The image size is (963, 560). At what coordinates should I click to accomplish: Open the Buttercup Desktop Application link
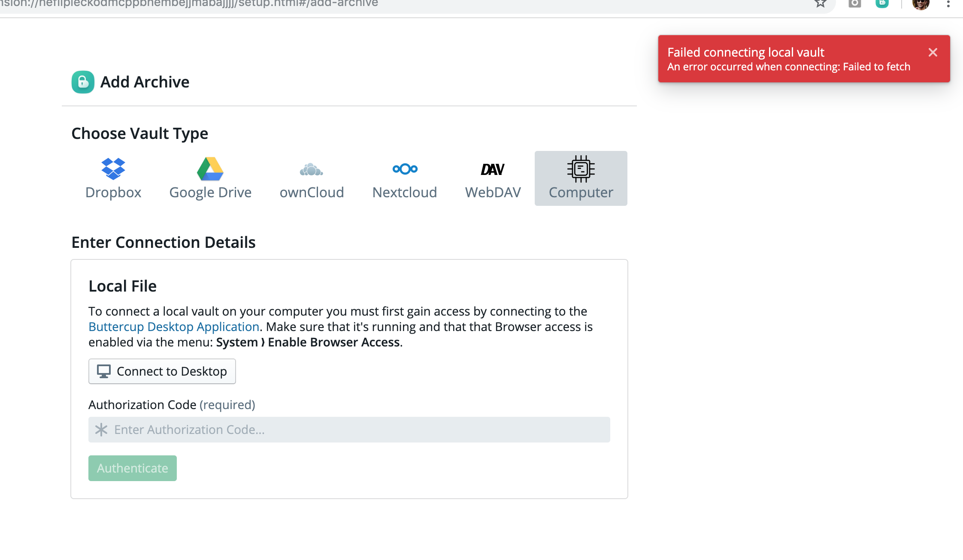tap(174, 327)
